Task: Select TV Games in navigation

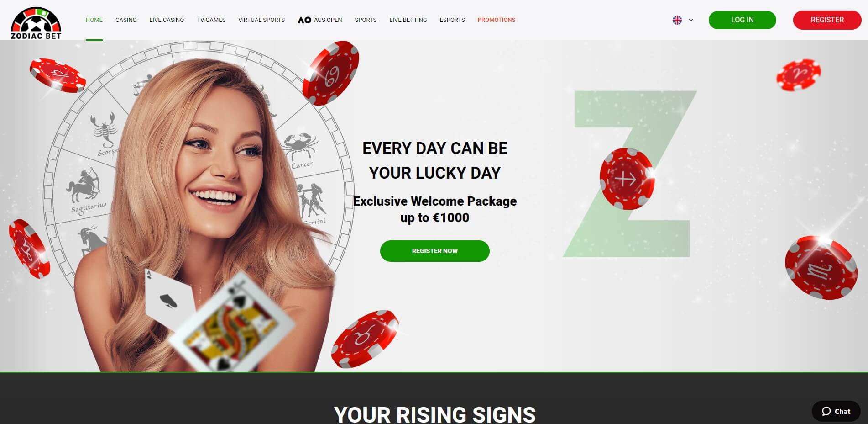Action: (211, 20)
